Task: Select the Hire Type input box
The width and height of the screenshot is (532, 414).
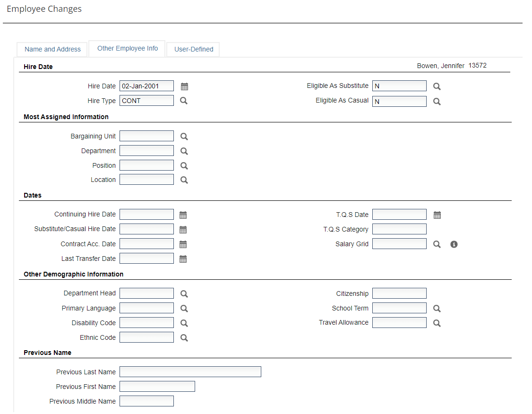Action: point(146,101)
